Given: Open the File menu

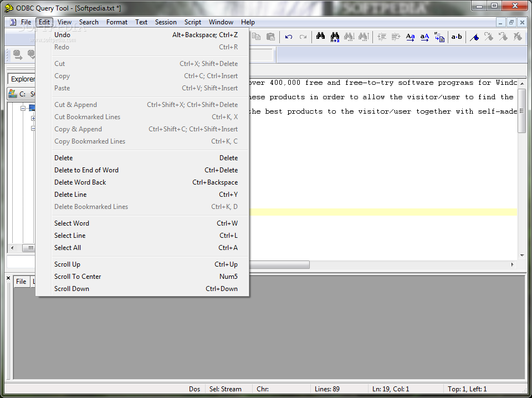Looking at the screenshot, I should point(26,22).
